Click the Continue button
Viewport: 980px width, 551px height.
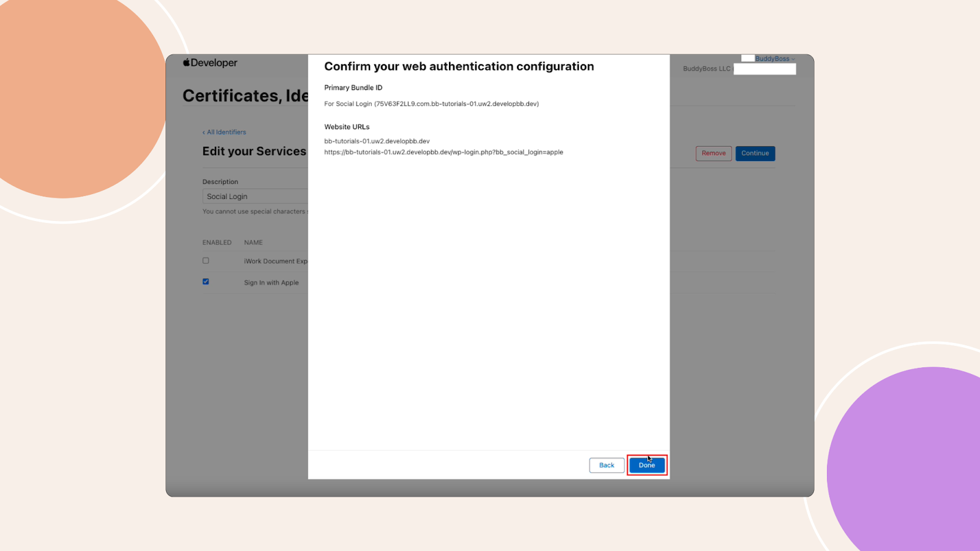755,154
